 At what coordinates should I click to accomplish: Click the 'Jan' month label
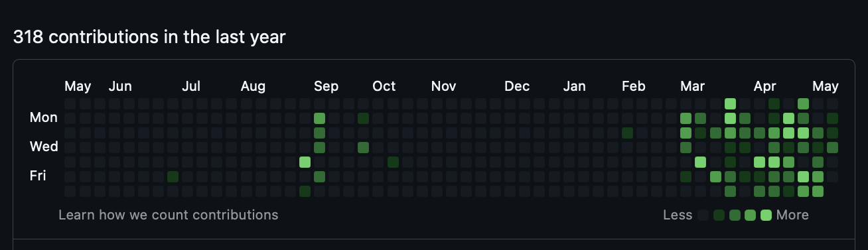(x=575, y=86)
